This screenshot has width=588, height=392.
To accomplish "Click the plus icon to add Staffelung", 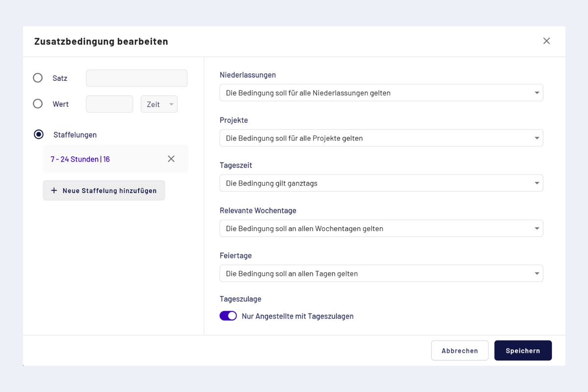I will click(54, 191).
